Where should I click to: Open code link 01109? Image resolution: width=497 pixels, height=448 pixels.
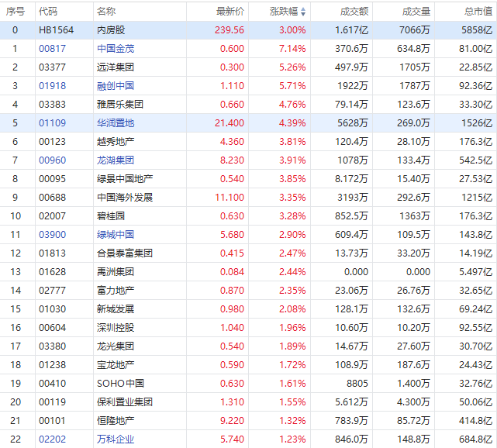coord(52,123)
